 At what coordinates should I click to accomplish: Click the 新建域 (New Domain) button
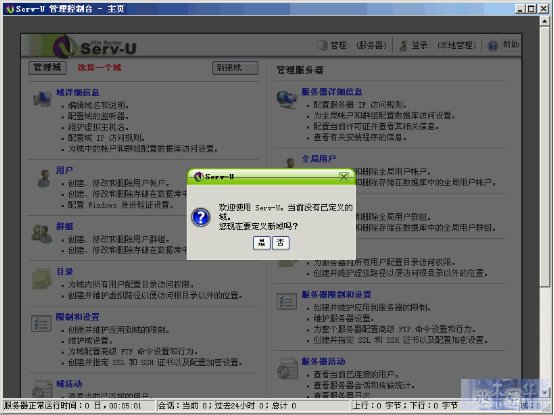click(235, 68)
